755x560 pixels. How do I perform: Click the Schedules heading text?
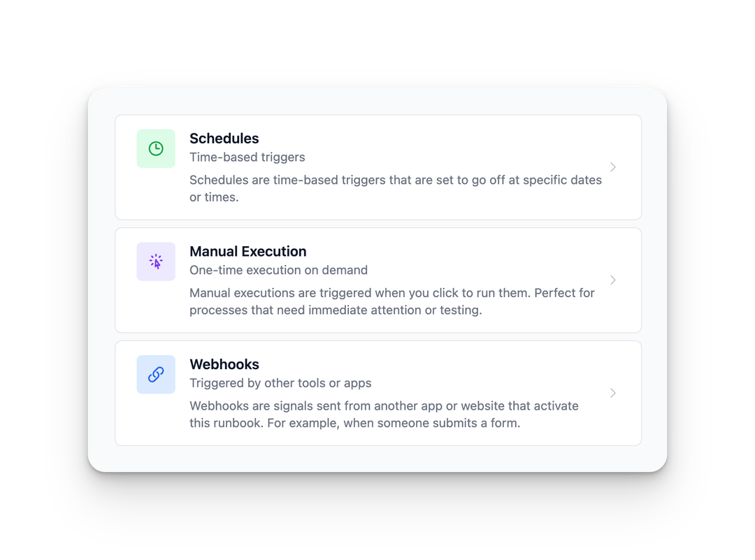tap(224, 138)
